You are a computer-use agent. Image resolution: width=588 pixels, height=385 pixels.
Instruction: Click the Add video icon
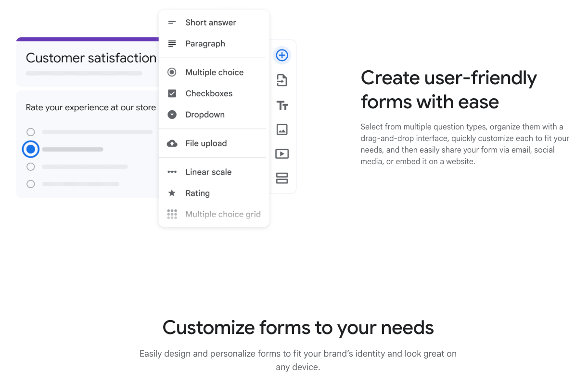pos(282,154)
